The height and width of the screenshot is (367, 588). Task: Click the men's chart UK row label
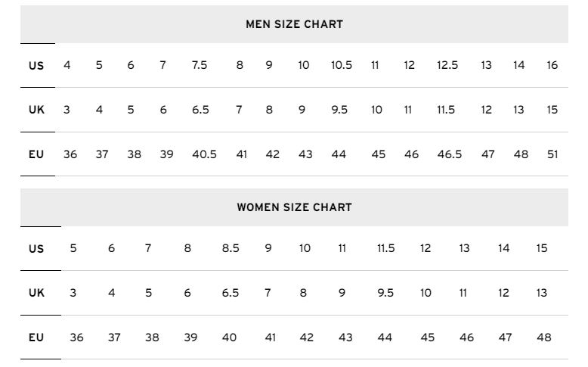[x=36, y=110]
